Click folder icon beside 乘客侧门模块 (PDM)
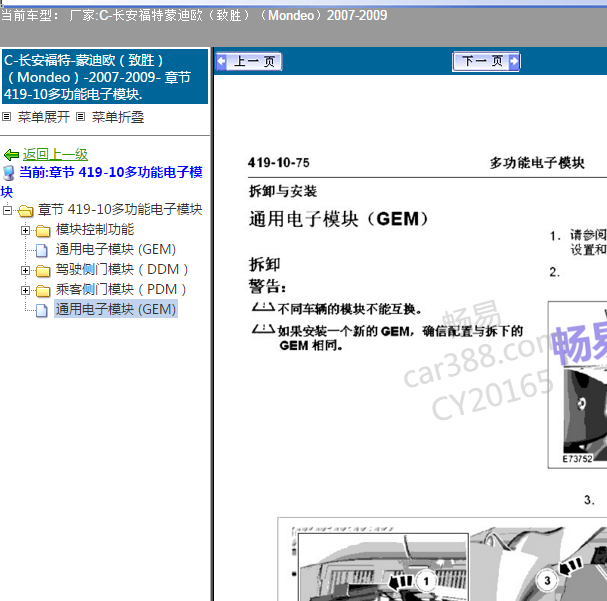The height and width of the screenshot is (601, 607). [x=43, y=291]
